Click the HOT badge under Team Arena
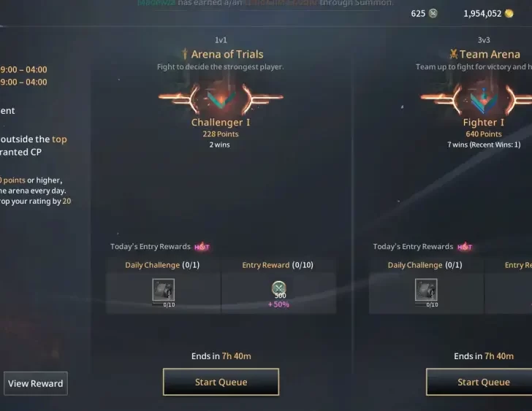The width and height of the screenshot is (532, 411). 465,247
